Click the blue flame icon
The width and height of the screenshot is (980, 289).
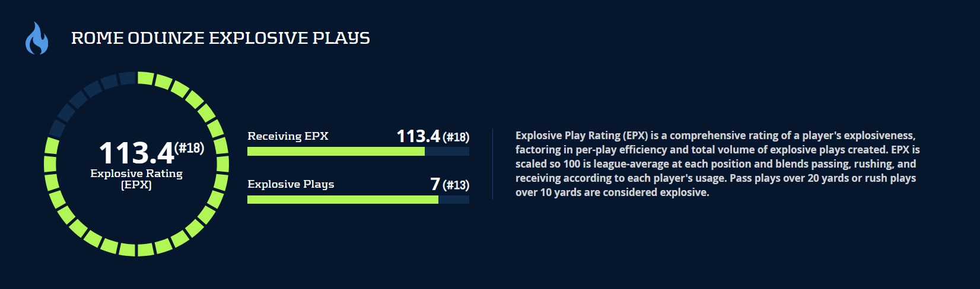click(36, 38)
